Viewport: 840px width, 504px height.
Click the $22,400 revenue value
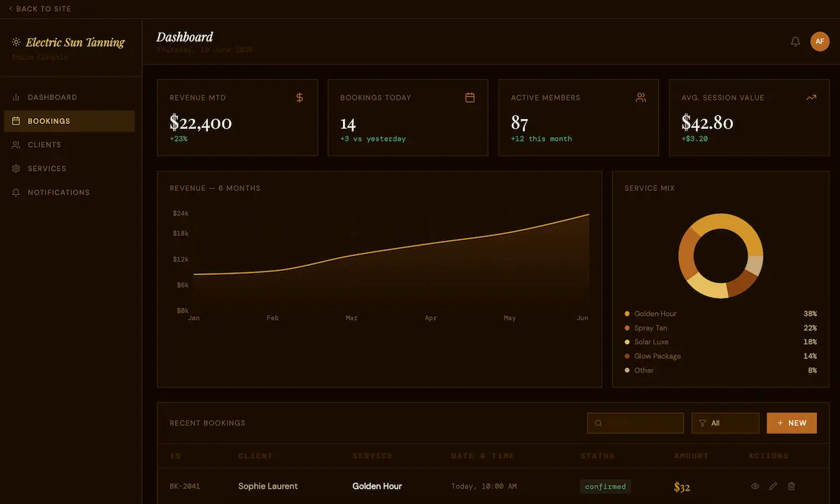(x=201, y=123)
